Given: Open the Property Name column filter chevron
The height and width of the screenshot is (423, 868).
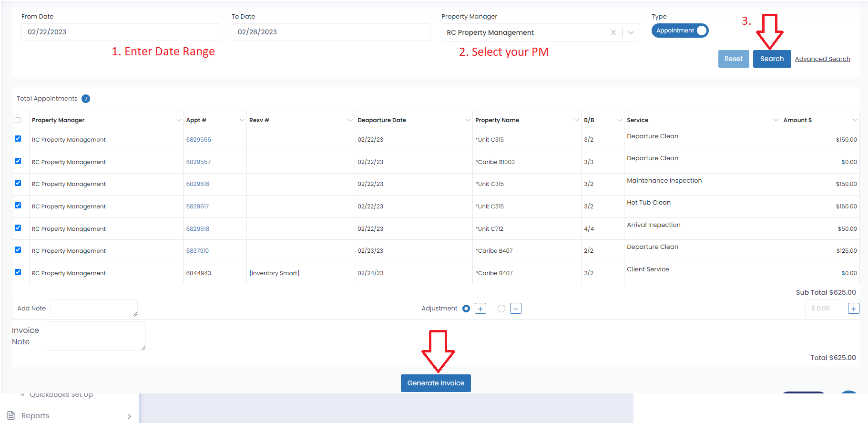Looking at the screenshot, I should tap(576, 120).
